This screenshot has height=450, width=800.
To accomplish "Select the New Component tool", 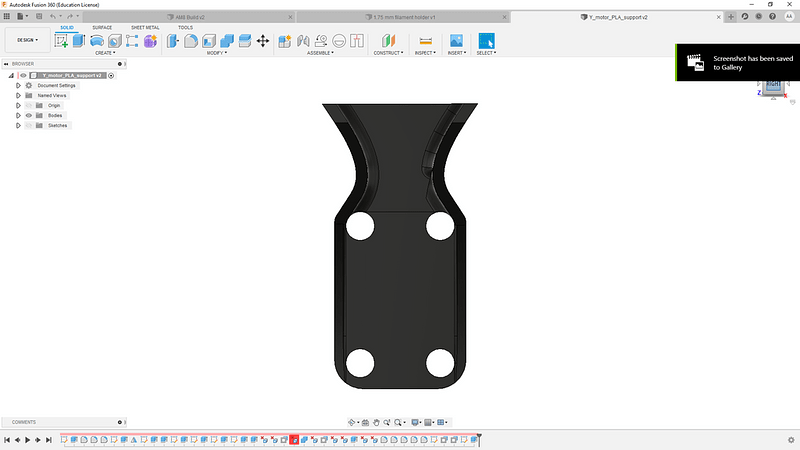I will tap(285, 41).
